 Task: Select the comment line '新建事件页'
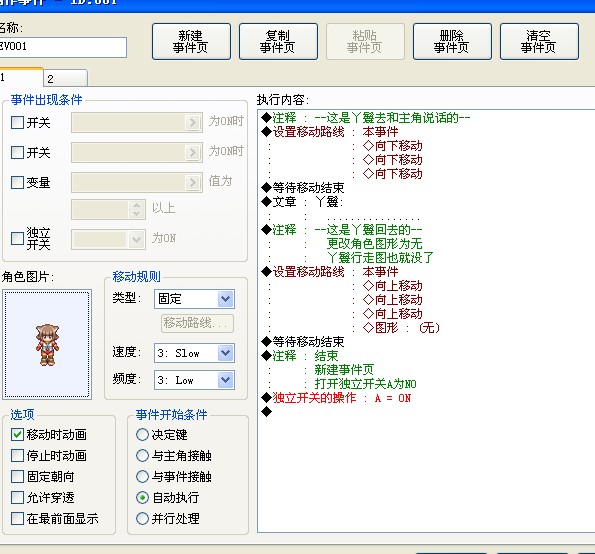(x=344, y=370)
